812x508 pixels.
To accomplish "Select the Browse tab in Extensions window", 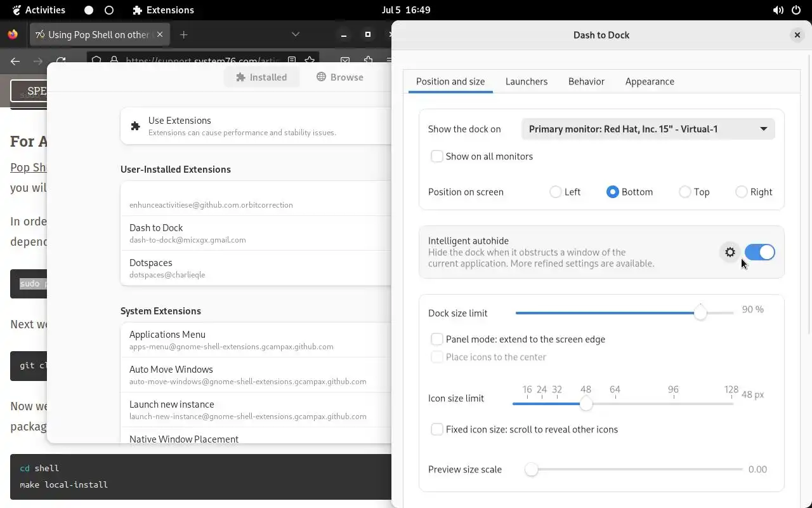I will click(x=340, y=77).
